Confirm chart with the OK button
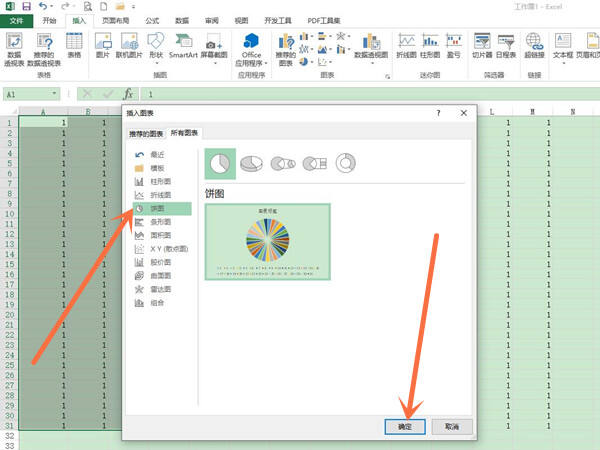This screenshot has width=600, height=450. pos(405,427)
